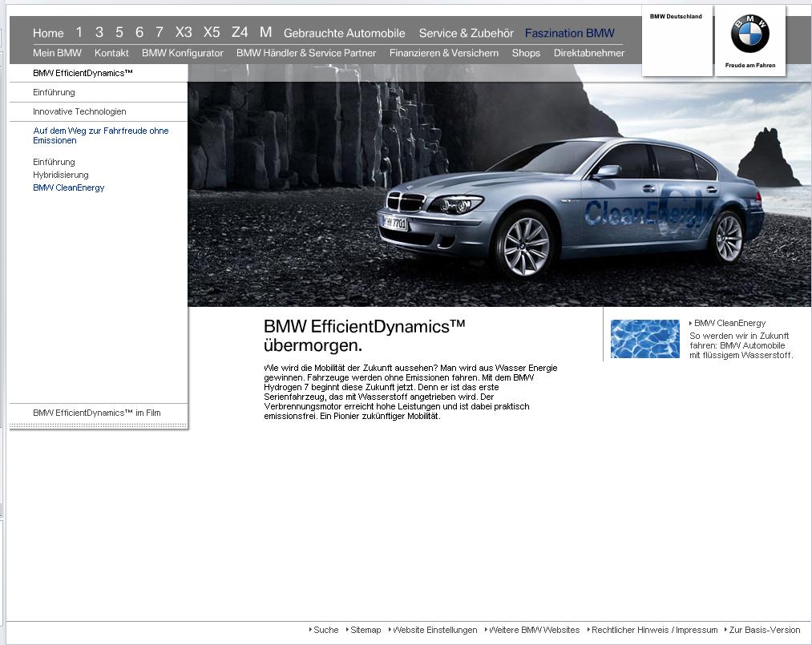
Task: Select the 5 series model link
Action: [119, 33]
